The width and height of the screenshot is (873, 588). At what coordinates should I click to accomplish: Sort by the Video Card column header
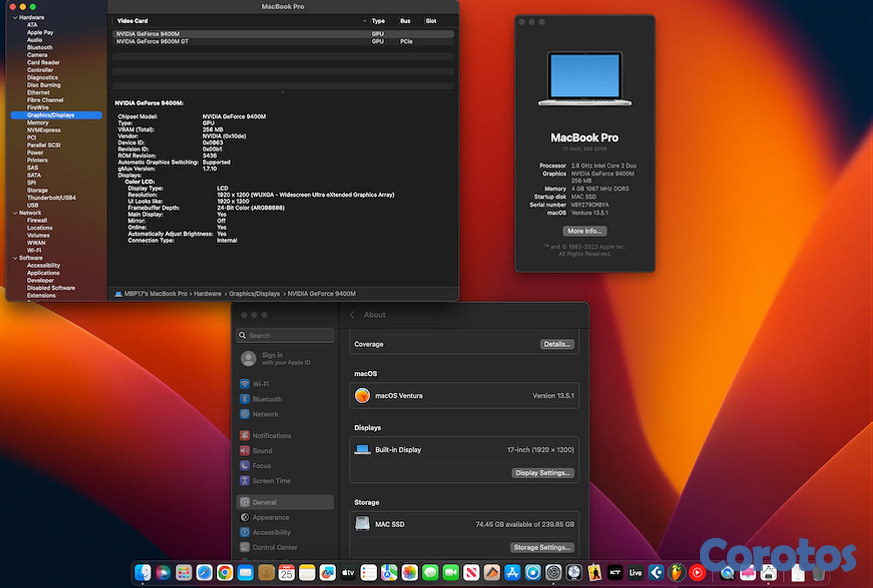coord(132,21)
